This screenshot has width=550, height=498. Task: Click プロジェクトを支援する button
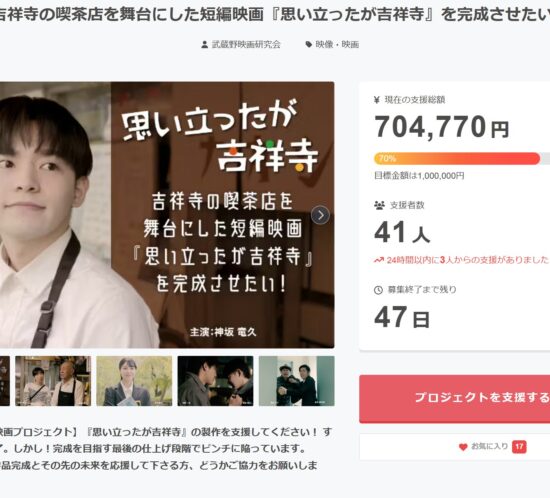[455, 398]
